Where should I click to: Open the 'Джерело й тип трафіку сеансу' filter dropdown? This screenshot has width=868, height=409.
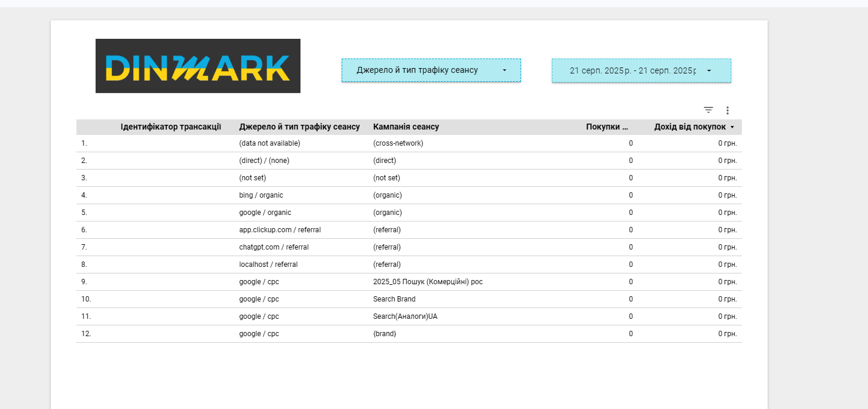(431, 70)
